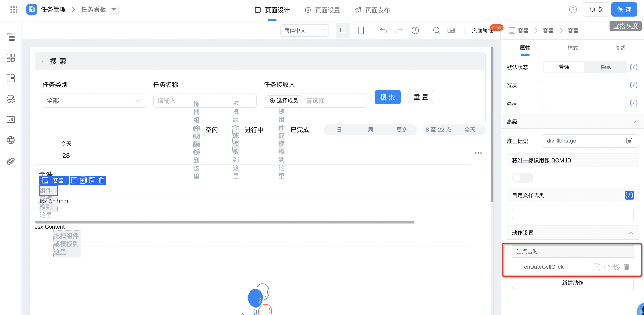The height and width of the screenshot is (315, 644).
Task: Open the layout template panel icon
Action: point(11,78)
